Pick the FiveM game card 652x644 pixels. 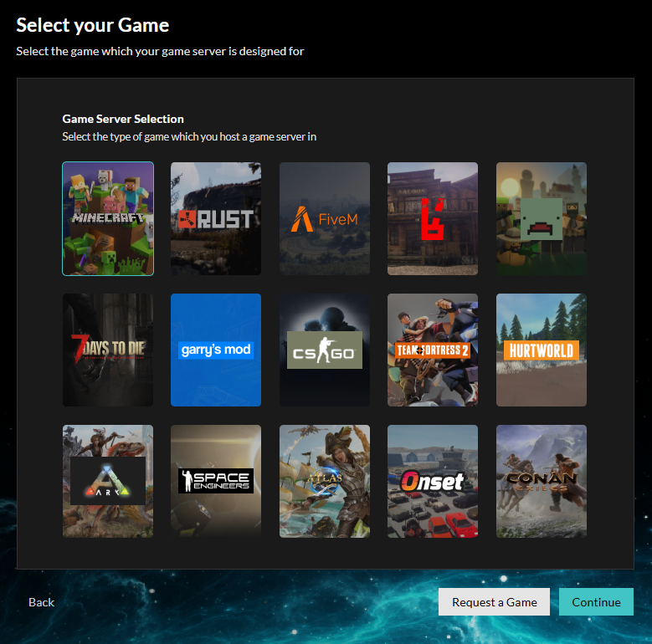[325, 218]
